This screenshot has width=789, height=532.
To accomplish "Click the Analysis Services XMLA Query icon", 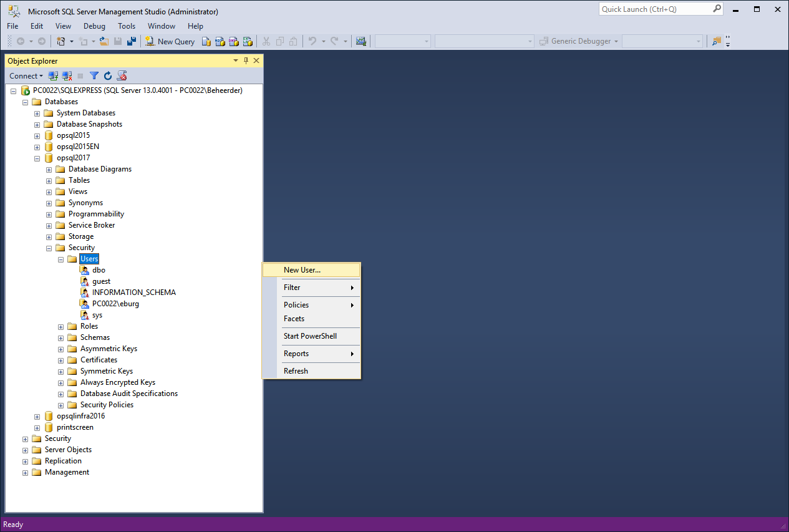I will (247, 41).
